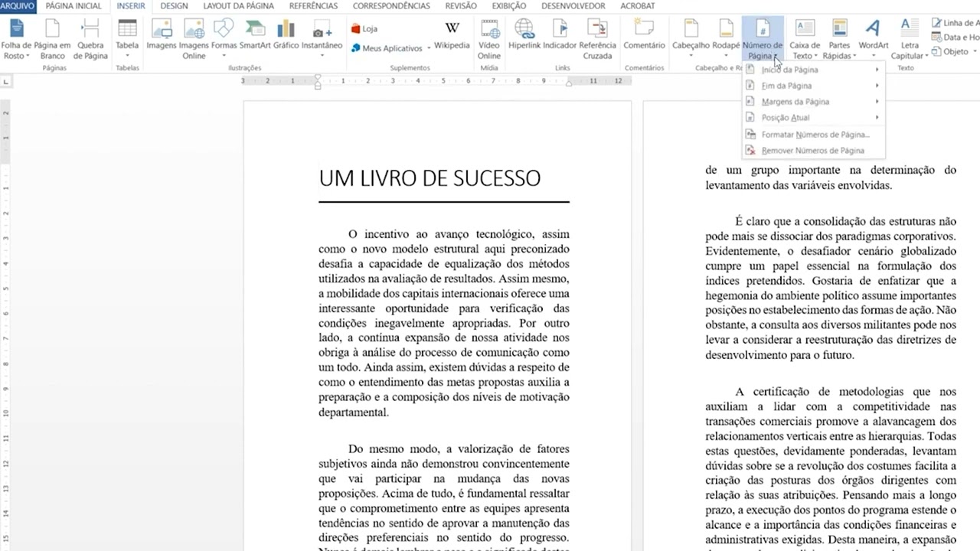This screenshot has width=980, height=551.
Task: Open the Objeto insert dropdown
Action: (x=954, y=51)
